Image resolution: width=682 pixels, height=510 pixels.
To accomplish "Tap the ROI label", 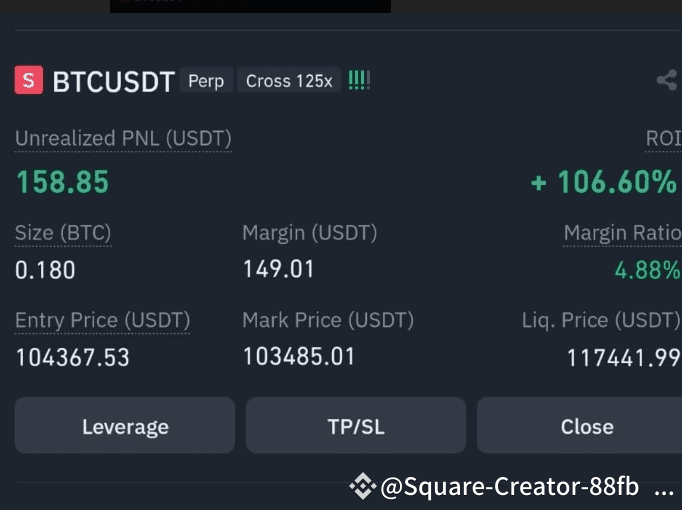I will pyautogui.click(x=663, y=138).
